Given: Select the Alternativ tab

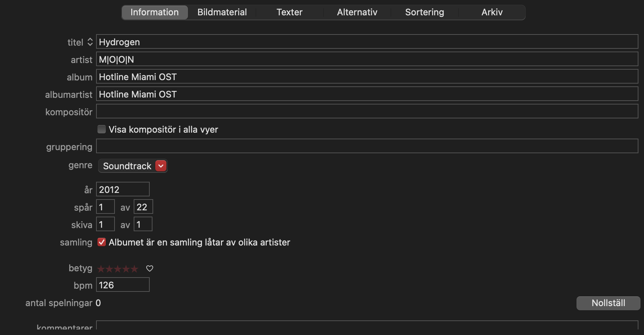Looking at the screenshot, I should 357,12.
